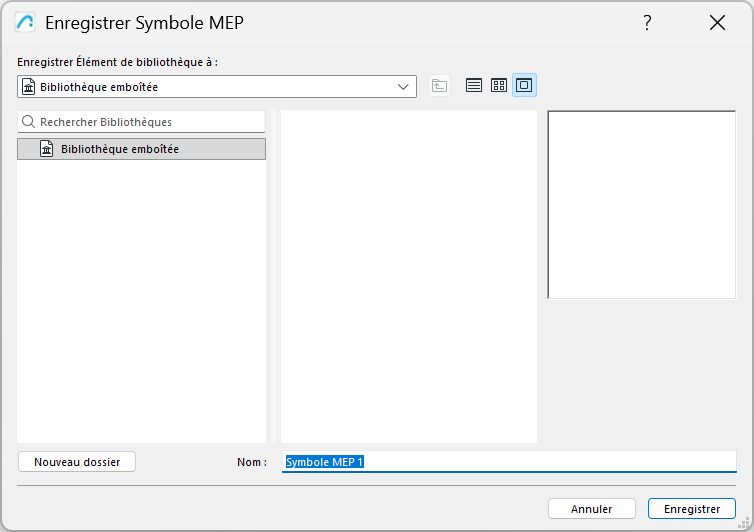Viewport: 754px width, 532px height.
Task: Close the Enregistrer Symbole MEP dialog
Action: click(717, 23)
